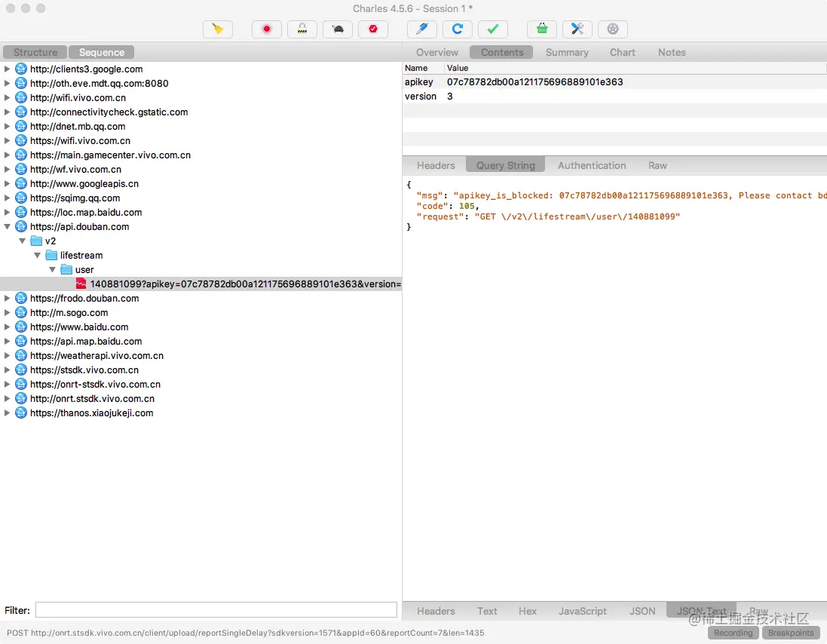
Task: Select request Query String tab
Action: pos(505,165)
